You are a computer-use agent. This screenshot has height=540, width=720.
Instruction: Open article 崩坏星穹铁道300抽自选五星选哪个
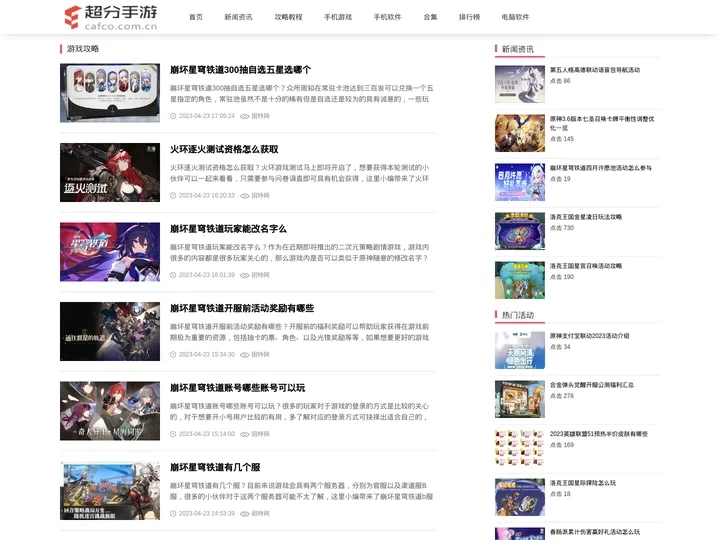(x=240, y=70)
